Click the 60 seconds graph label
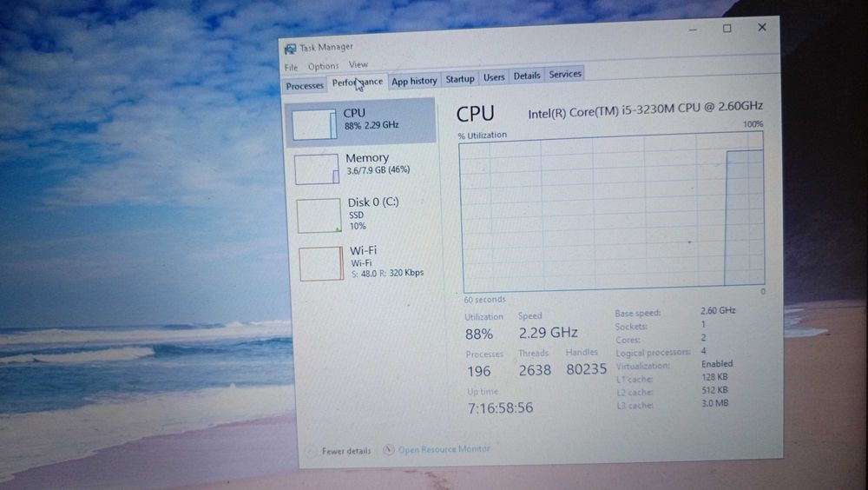868x490 pixels. (484, 300)
